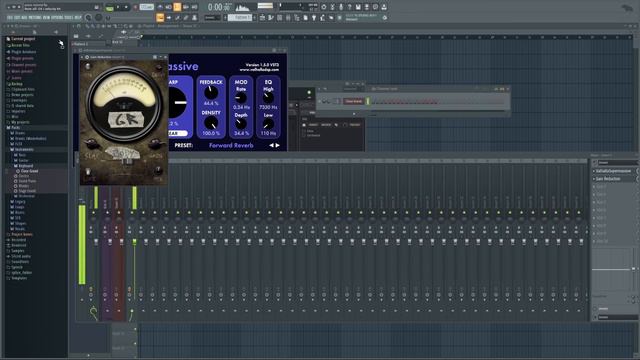640x360 pixels.
Task: Open the HELP menu
Action: click(x=78, y=18)
